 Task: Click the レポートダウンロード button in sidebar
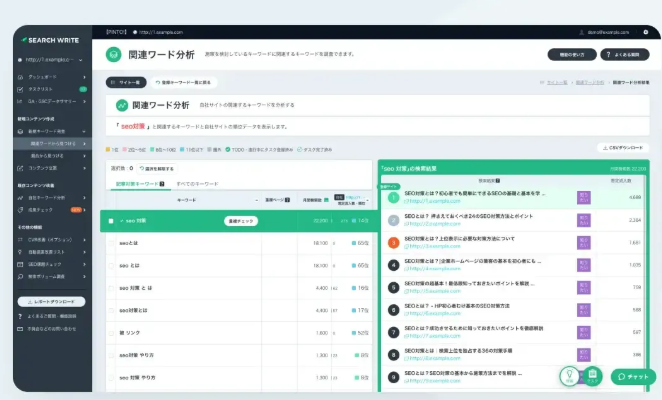(x=51, y=302)
